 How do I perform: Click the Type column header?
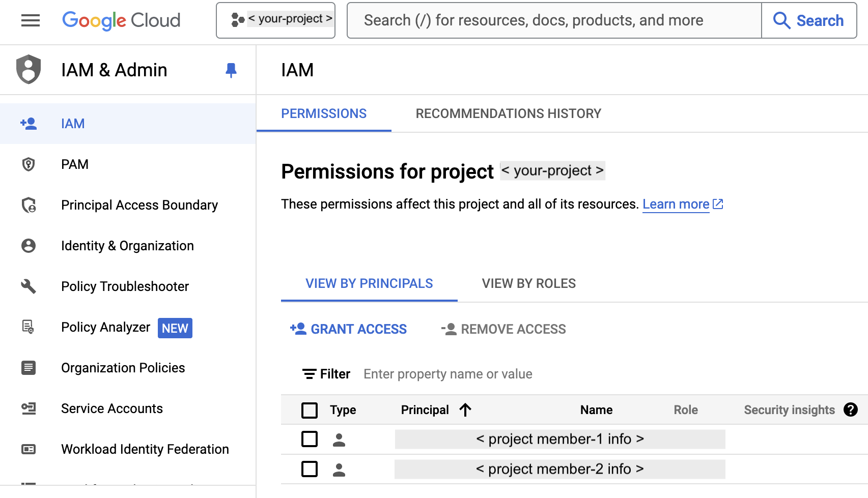click(343, 410)
